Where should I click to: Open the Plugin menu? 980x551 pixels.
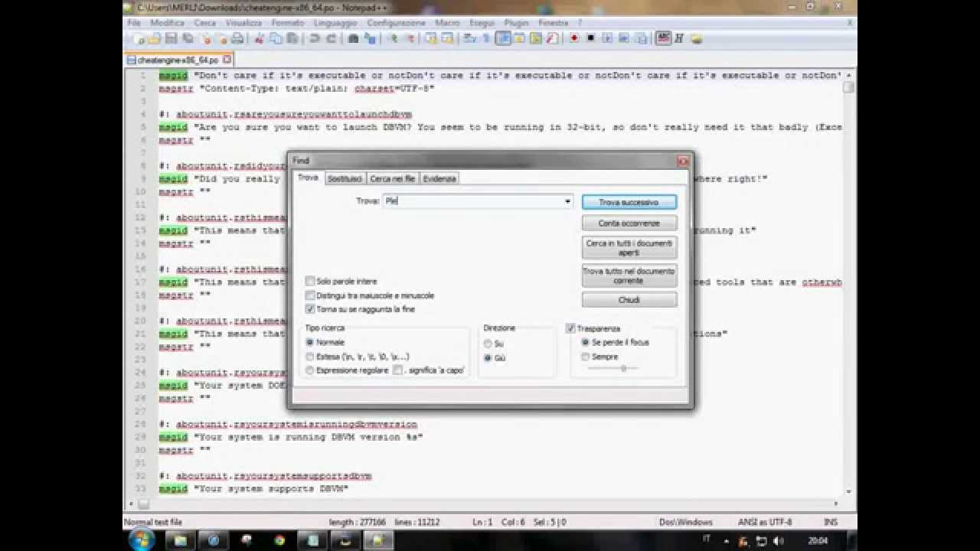coord(516,23)
